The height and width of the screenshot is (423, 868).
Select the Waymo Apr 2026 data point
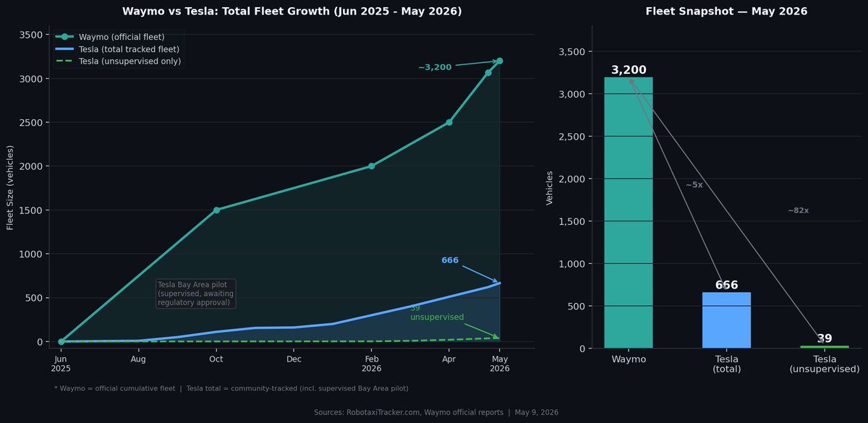click(x=449, y=122)
